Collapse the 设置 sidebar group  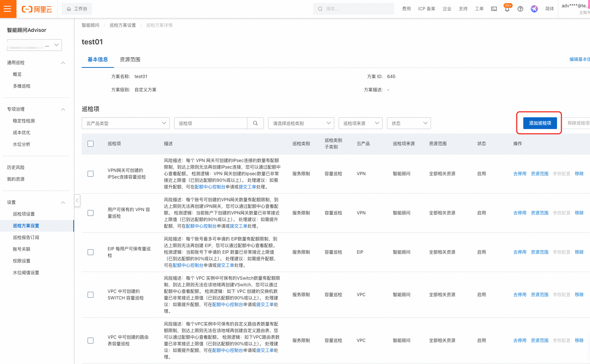[63, 202]
